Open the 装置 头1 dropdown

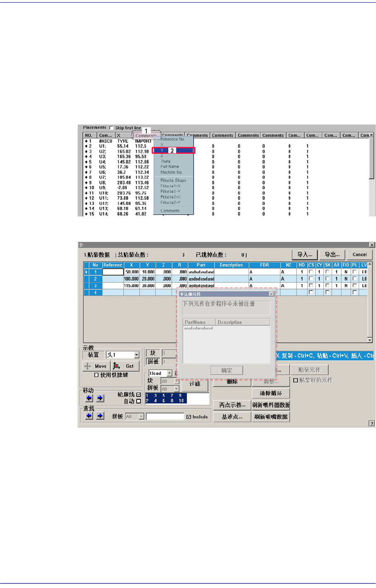tap(136, 355)
